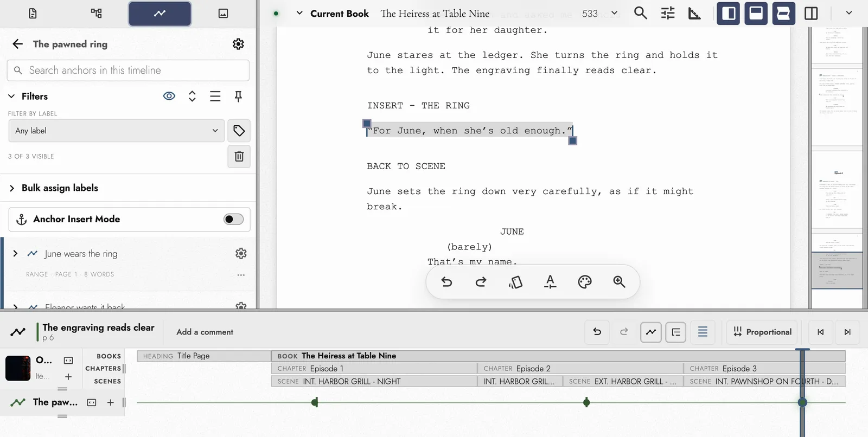
Task: Pin the Filters section
Action: pyautogui.click(x=238, y=96)
